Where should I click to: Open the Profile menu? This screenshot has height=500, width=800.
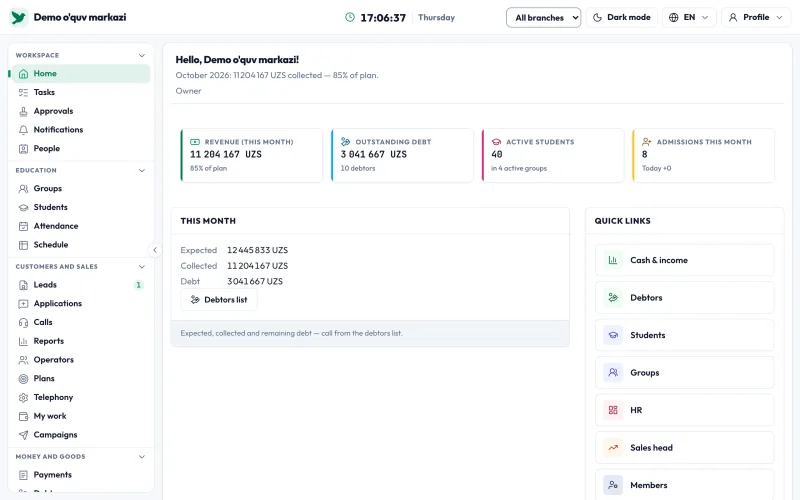point(756,17)
